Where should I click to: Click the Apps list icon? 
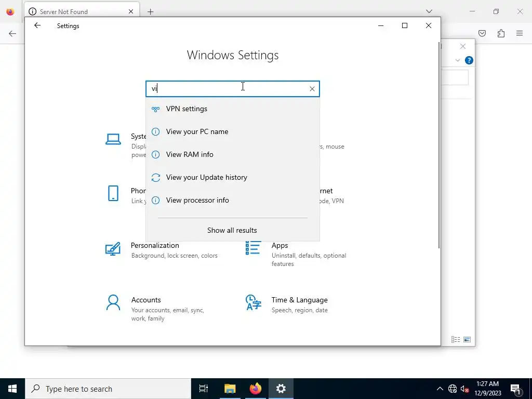(253, 248)
